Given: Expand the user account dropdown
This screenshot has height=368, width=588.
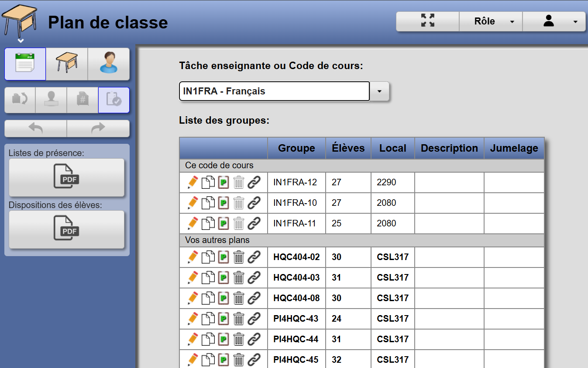Looking at the screenshot, I should click(x=554, y=21).
